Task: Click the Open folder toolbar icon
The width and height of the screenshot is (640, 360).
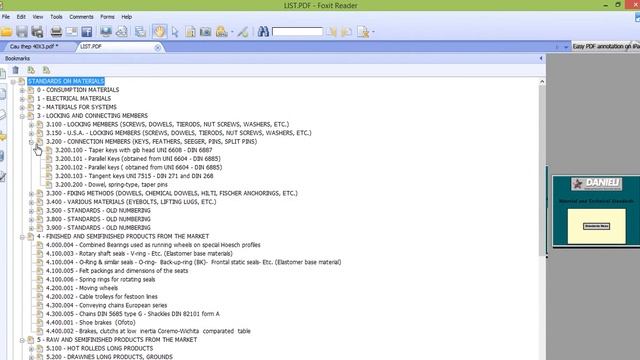Action: coord(6,32)
